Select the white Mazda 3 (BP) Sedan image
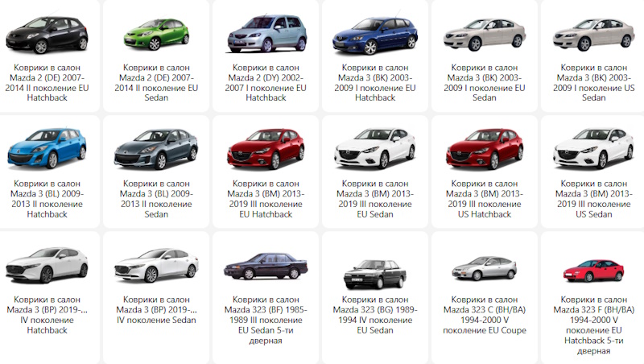The width and height of the screenshot is (644, 364). (x=156, y=265)
